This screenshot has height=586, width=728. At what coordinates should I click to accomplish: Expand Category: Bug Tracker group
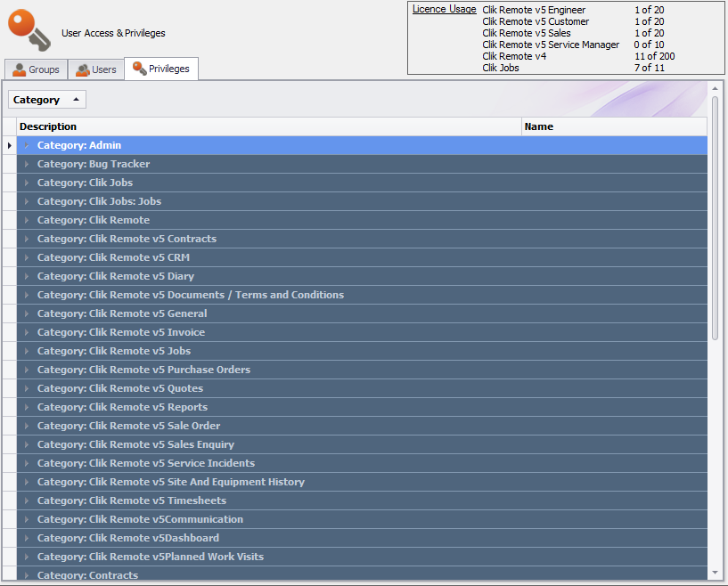coord(27,164)
